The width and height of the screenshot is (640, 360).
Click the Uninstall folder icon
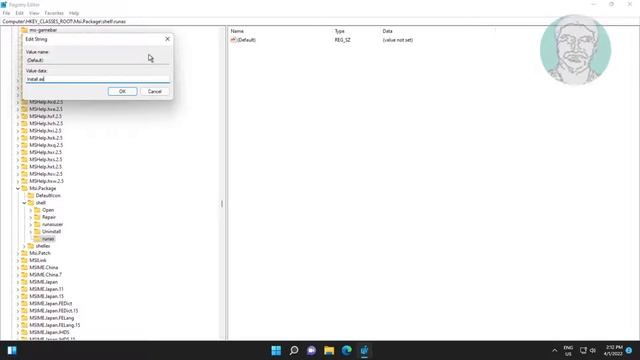38,231
